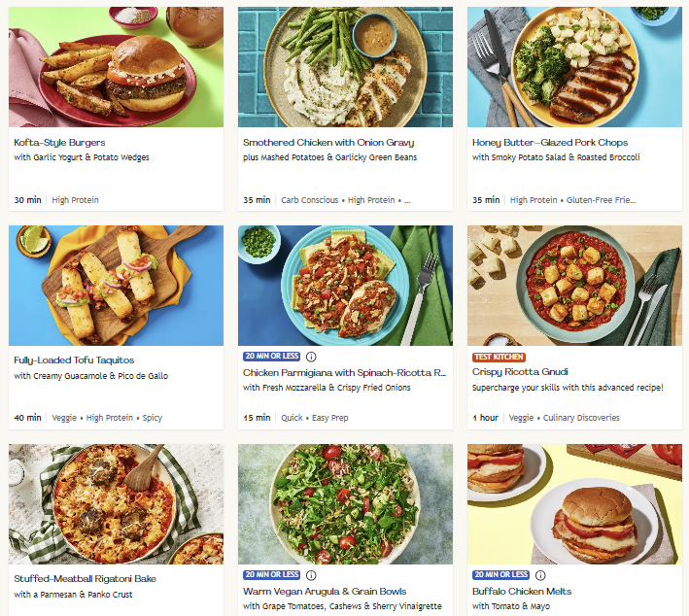Click the Smothered Chicken with Onion Gravy title
The height and width of the screenshot is (616, 689).
[x=328, y=142]
